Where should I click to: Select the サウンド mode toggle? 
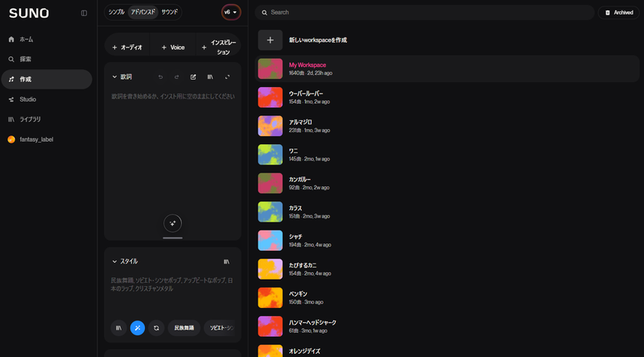coord(170,12)
